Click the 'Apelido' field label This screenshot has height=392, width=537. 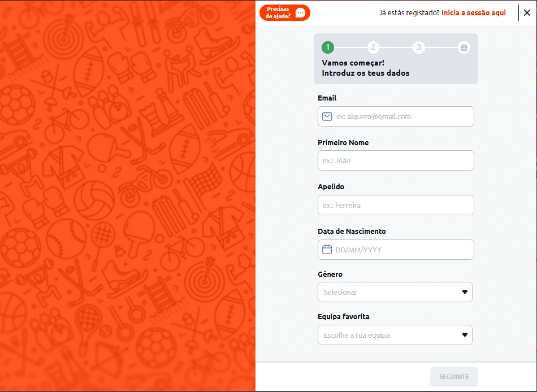tap(331, 186)
